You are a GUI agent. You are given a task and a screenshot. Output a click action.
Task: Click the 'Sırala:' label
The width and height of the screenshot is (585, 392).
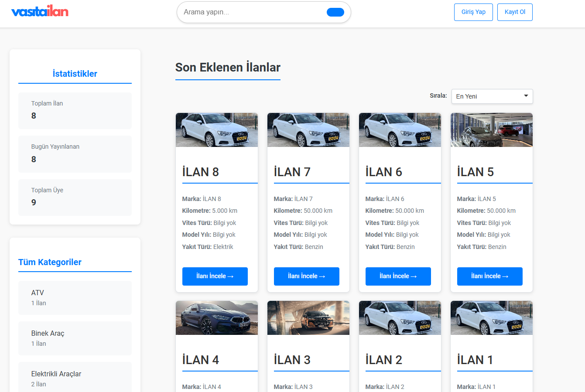[x=438, y=95]
